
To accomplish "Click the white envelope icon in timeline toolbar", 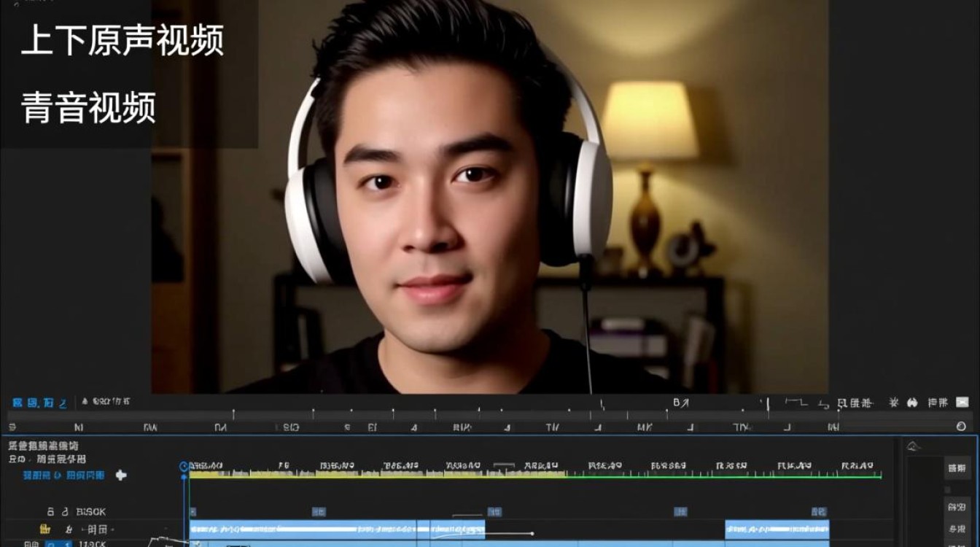I will [x=962, y=402].
